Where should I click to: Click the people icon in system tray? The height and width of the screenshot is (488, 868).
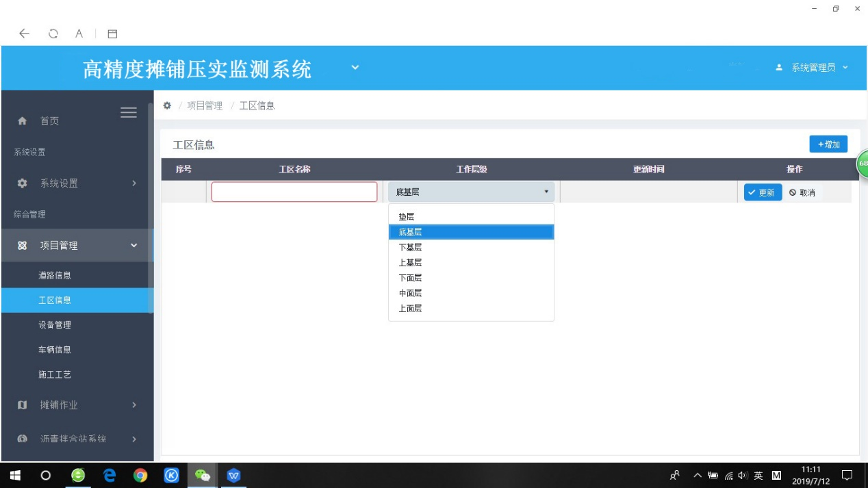[x=675, y=475]
